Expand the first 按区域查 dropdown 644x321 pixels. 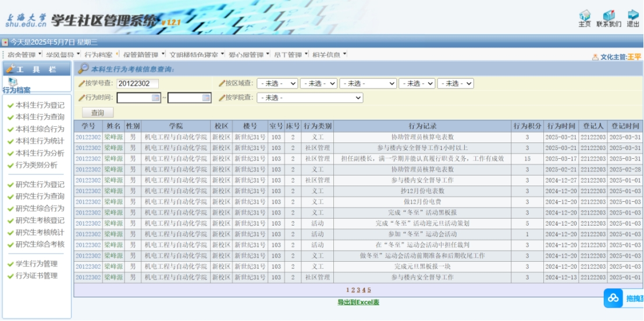277,84
